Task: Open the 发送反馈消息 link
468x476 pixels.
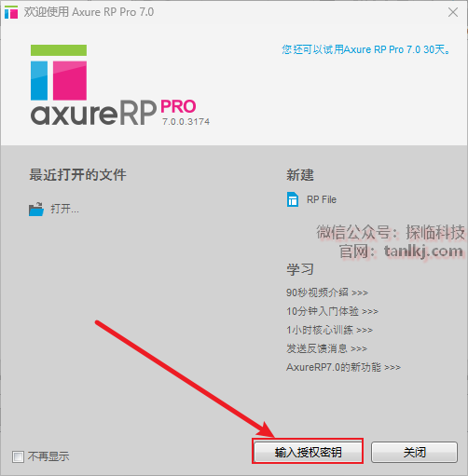Action: [326, 348]
